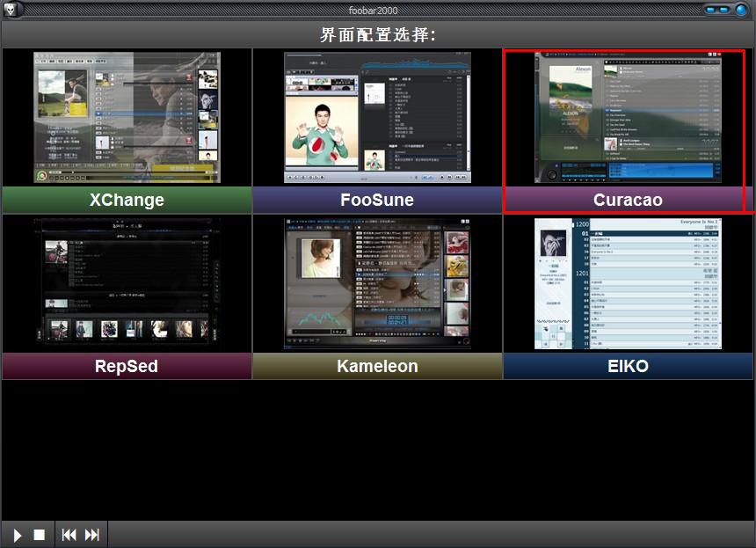
Task: Select the EIKO preview thumbnail
Action: [628, 283]
